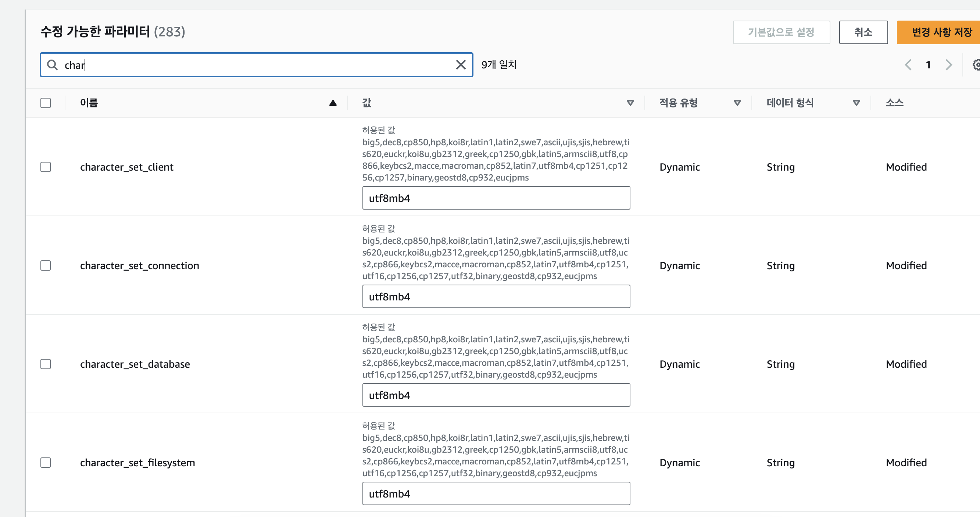The height and width of the screenshot is (517, 980).
Task: Click 허용된 값 label in character_set_client row
Action: [x=379, y=131]
